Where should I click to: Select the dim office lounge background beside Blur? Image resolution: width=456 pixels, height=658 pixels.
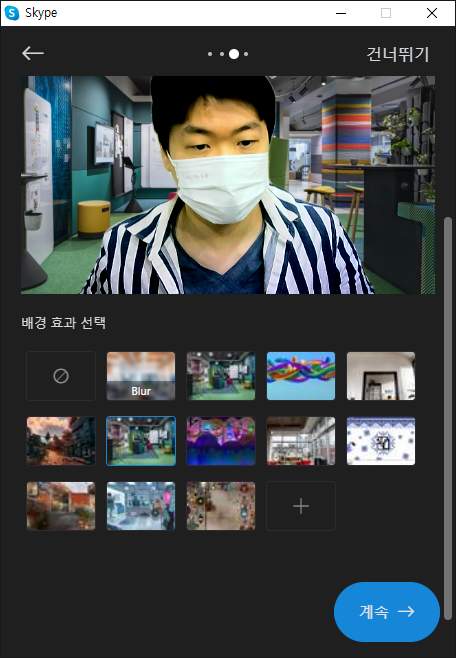221,376
